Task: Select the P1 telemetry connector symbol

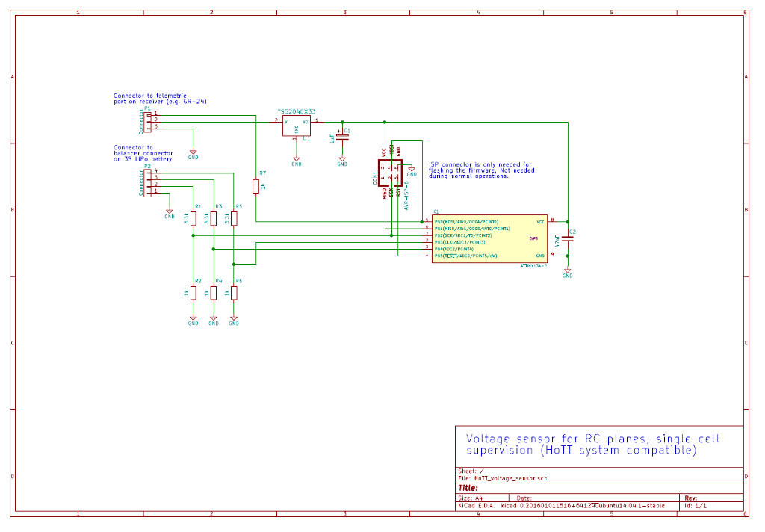Action: pyautogui.click(x=147, y=121)
